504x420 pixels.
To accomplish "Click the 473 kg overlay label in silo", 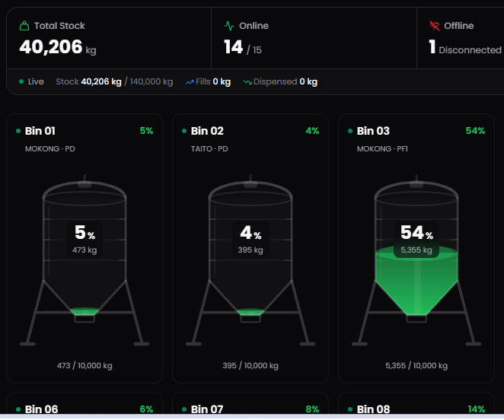I will [x=85, y=250].
